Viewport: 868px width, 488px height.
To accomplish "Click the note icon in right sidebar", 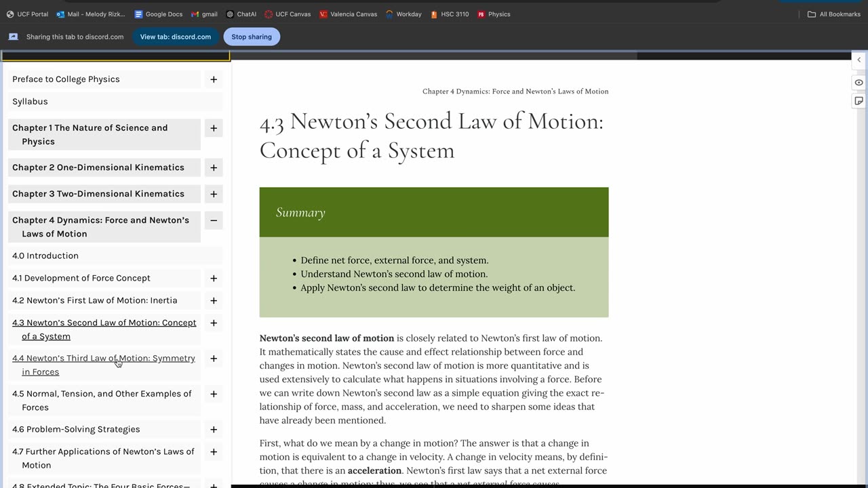I will click(859, 101).
